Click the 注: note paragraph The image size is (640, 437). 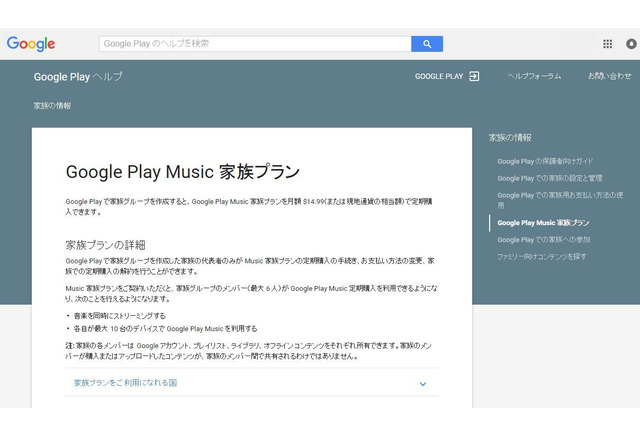tap(248, 351)
